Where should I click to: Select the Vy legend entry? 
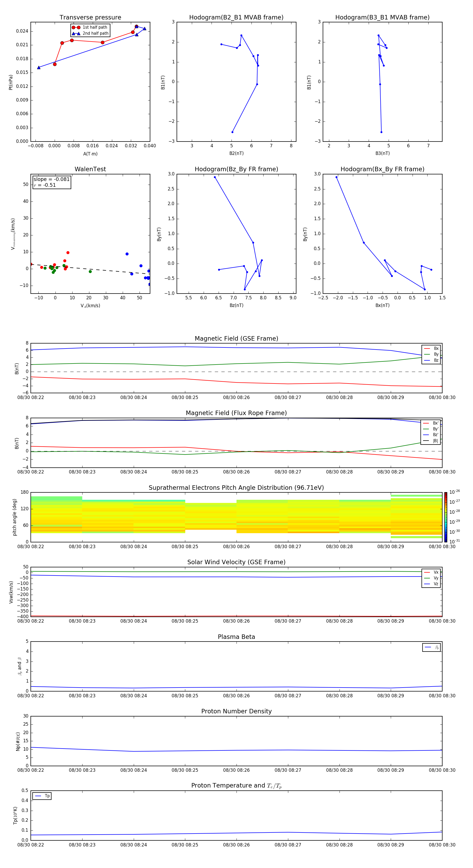point(431,578)
